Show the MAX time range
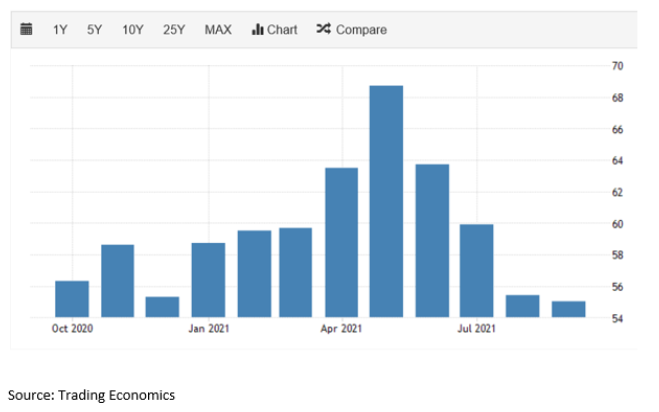This screenshot has width=659, height=412. tap(218, 30)
